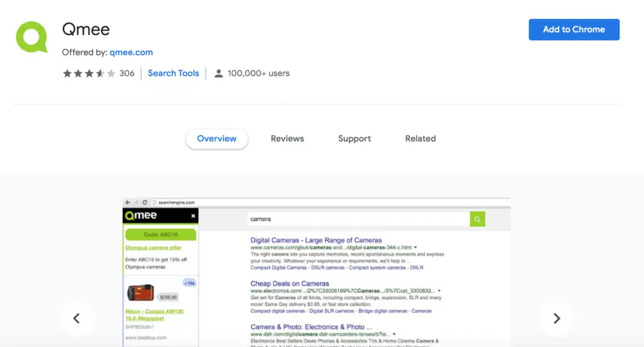Click the star rating icons
This screenshot has width=644, height=347.
point(89,73)
